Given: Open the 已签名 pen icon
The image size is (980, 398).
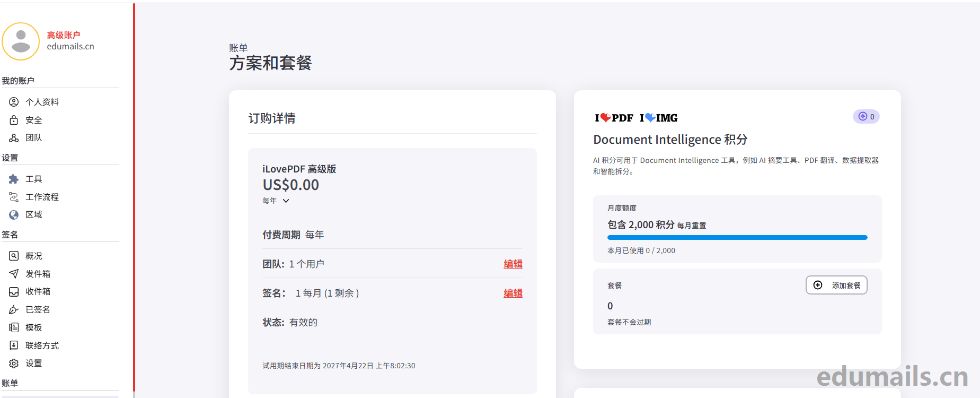Looking at the screenshot, I should point(14,309).
